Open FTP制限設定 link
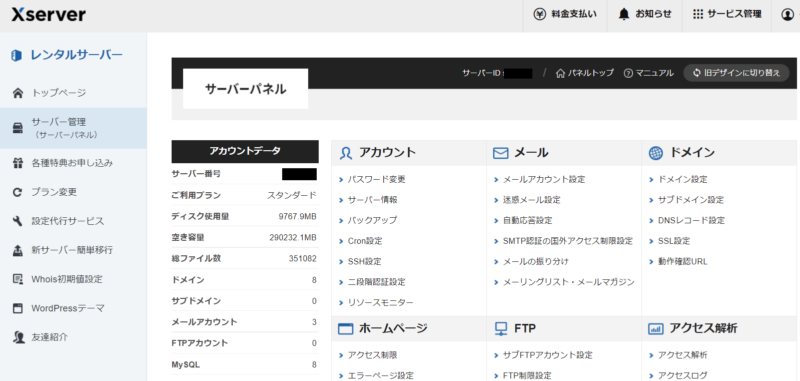The width and height of the screenshot is (800, 381). coord(528,375)
